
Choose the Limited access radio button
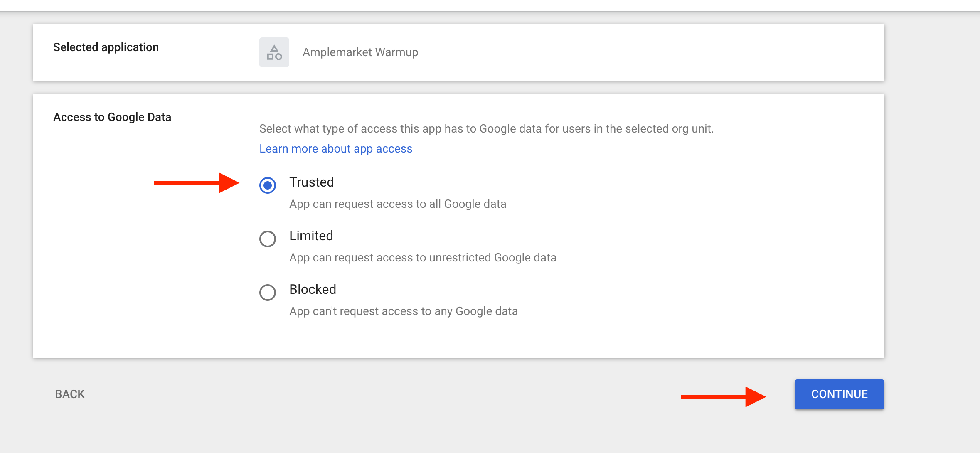pos(268,239)
